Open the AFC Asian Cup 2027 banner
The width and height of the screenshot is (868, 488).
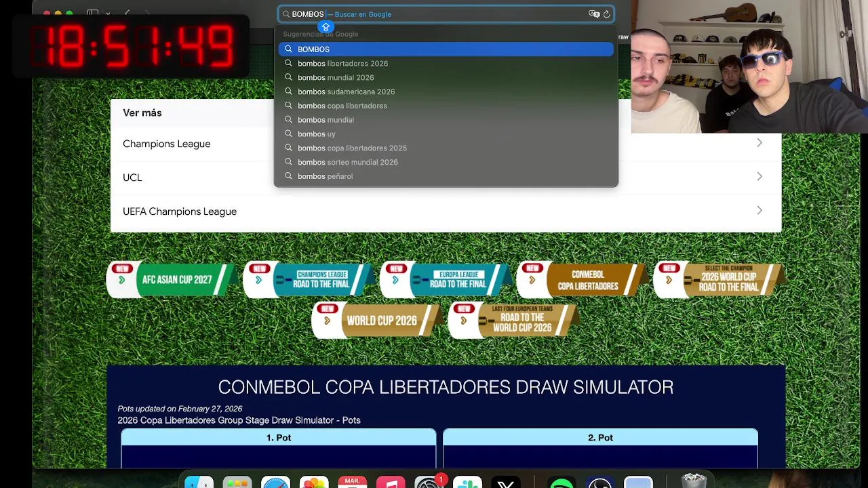point(171,279)
